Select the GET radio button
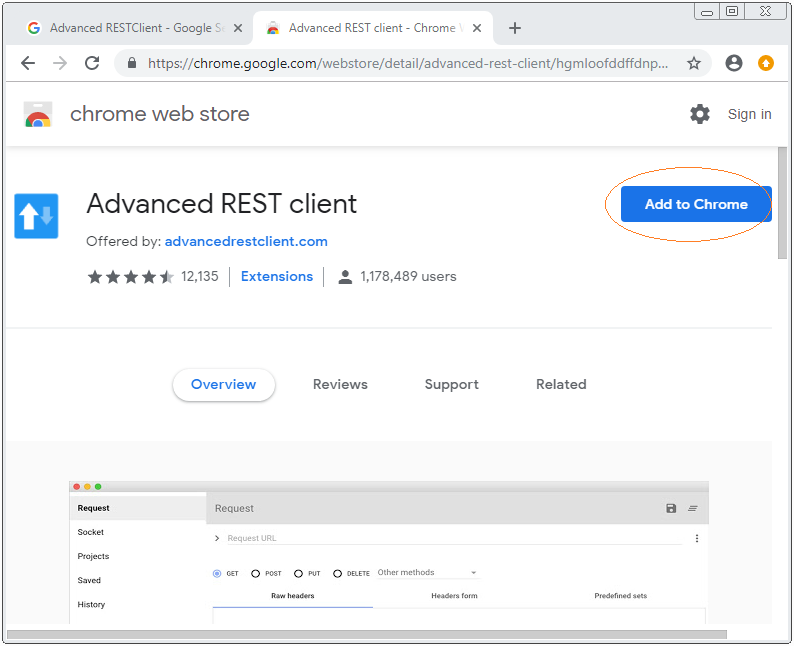794x646 pixels. pos(217,574)
